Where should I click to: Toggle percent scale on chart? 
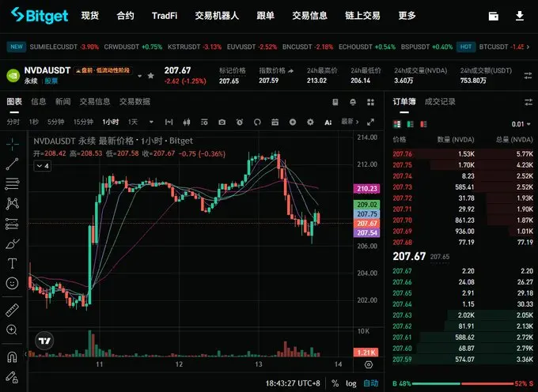pyautogui.click(x=335, y=383)
